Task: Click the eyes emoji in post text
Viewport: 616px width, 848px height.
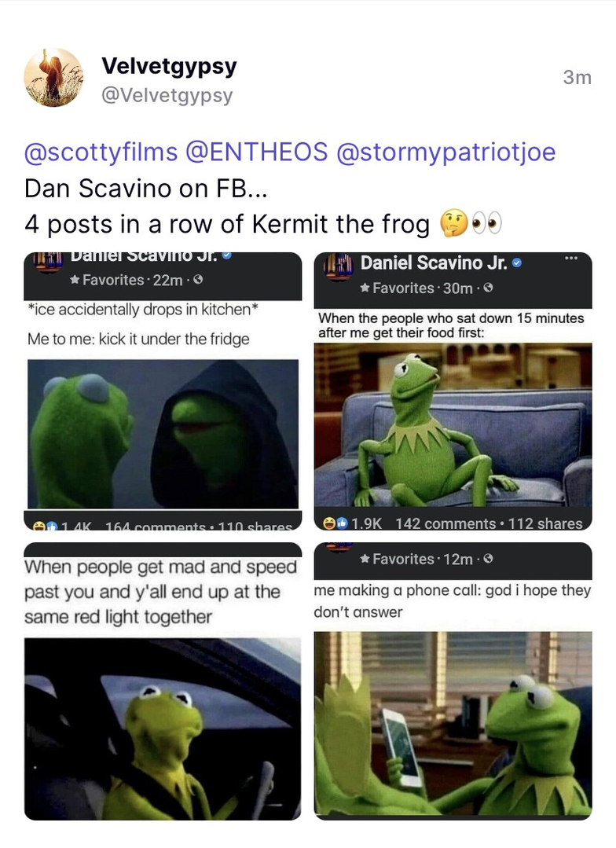Action: coord(486,225)
